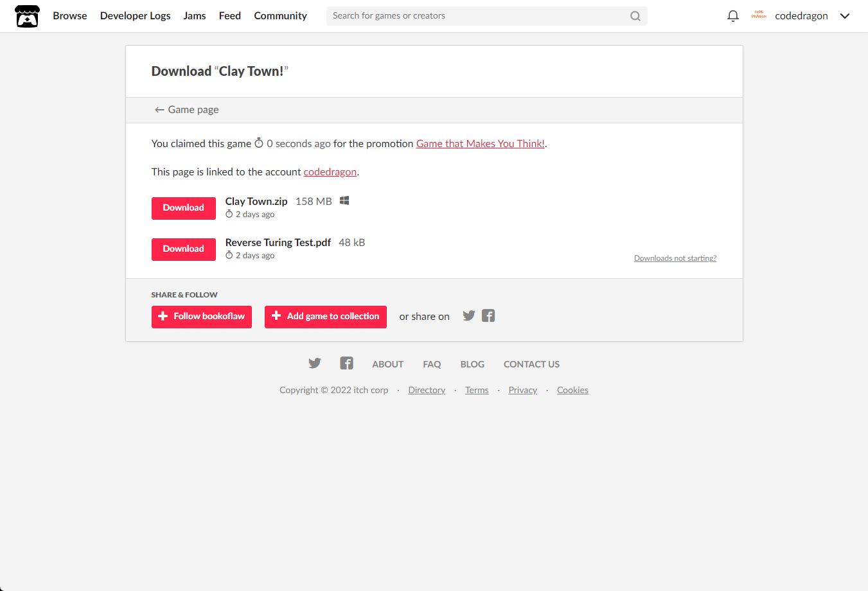Open the BLOG footer link
Viewport: 868px width, 591px height.
[x=472, y=364]
